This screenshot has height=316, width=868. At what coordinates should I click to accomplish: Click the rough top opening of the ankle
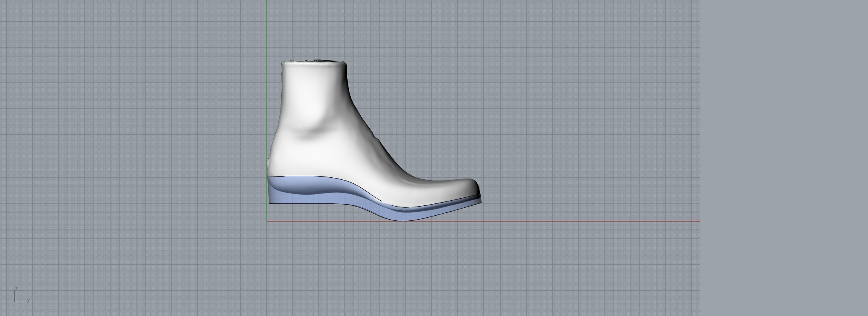[316, 61]
